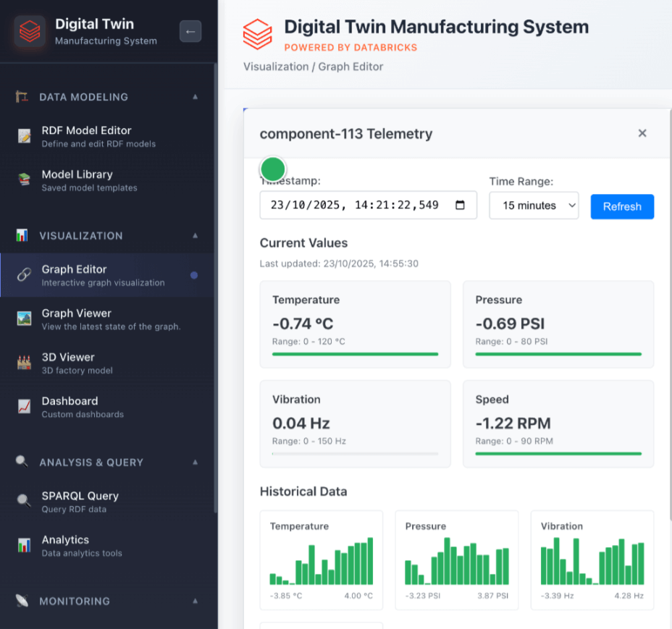Click the Model Library books icon
Image resolution: width=672 pixels, height=629 pixels.
click(25, 180)
